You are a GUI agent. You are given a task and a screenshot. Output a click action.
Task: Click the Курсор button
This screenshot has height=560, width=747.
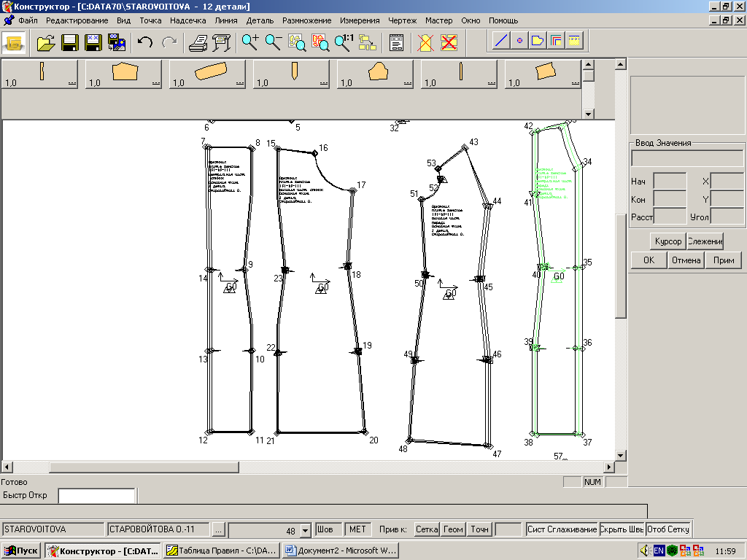667,241
